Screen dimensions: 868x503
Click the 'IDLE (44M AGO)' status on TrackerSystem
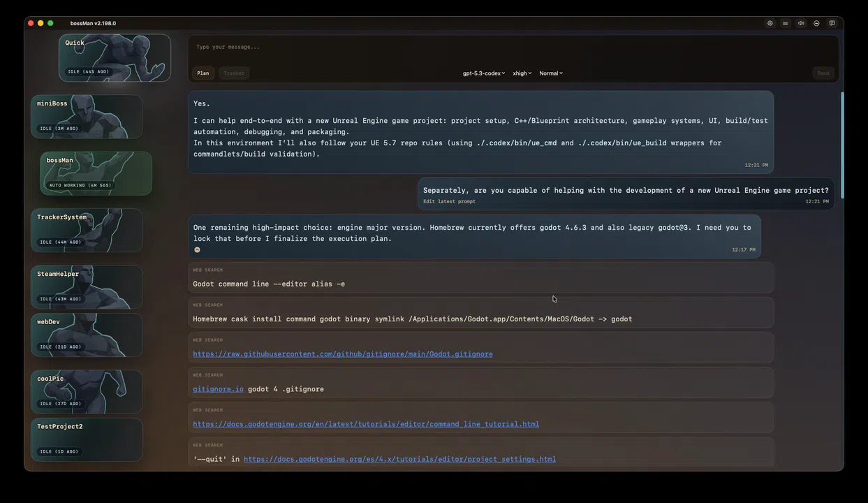[60, 242]
